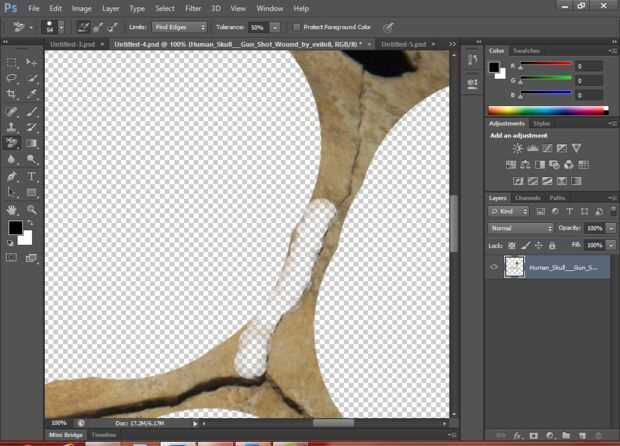Select the Rectangle shape tool
620x446 pixels.
pyautogui.click(x=31, y=193)
